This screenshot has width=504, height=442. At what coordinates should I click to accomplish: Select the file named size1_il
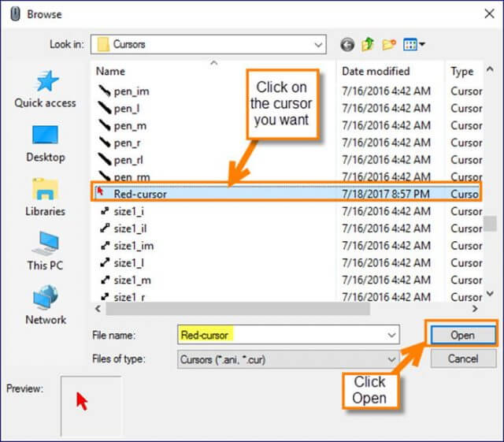click(x=130, y=228)
